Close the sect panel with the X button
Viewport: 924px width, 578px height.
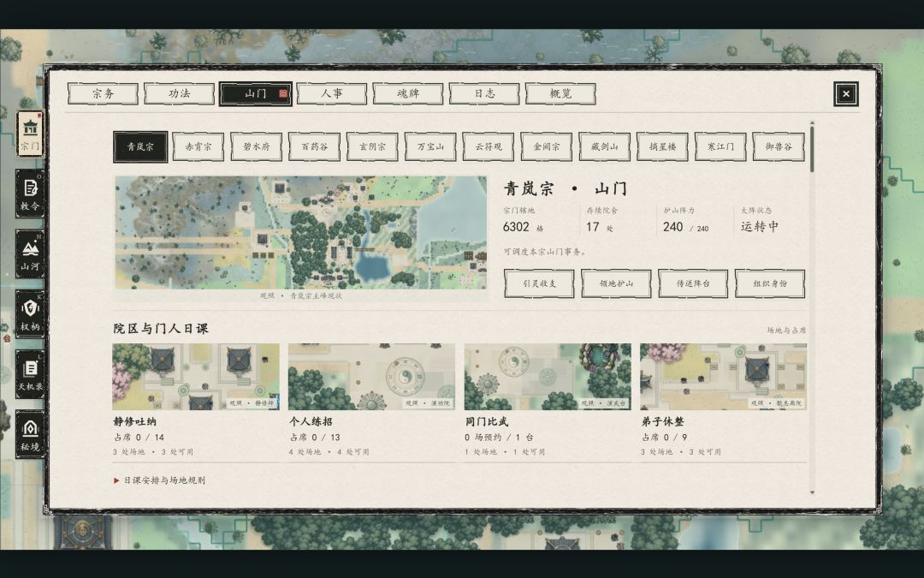[845, 94]
